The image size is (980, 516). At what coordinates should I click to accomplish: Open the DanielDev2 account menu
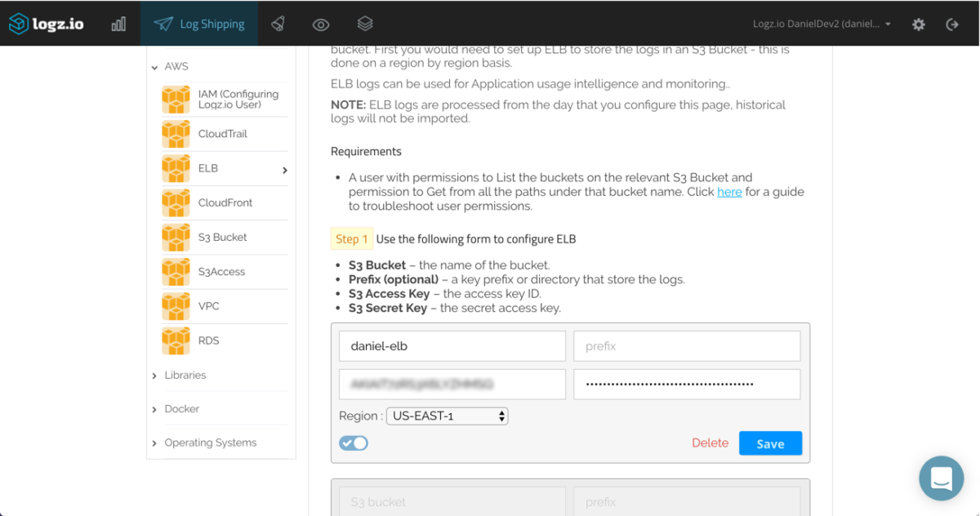click(822, 24)
